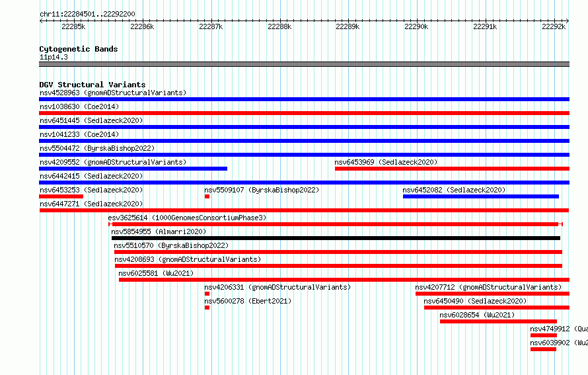Click the blue bar under nsv6452082
Screen dimensions: 588x375
click(481, 196)
